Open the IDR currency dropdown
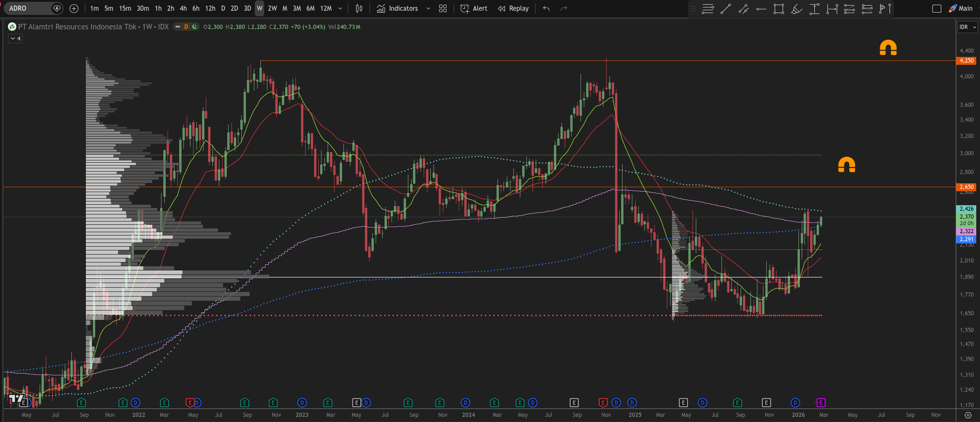The height and width of the screenshot is (422, 980). point(967,27)
